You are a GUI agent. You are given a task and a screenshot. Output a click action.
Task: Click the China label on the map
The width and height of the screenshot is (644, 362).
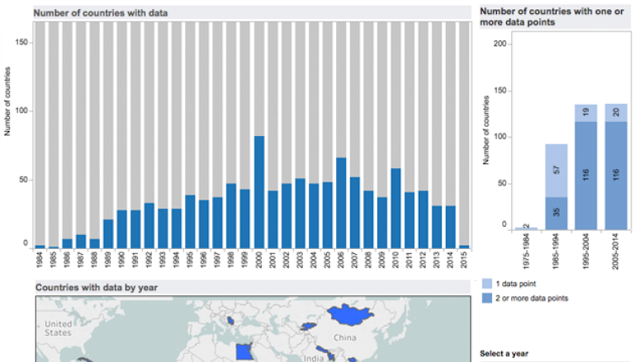[x=343, y=338]
